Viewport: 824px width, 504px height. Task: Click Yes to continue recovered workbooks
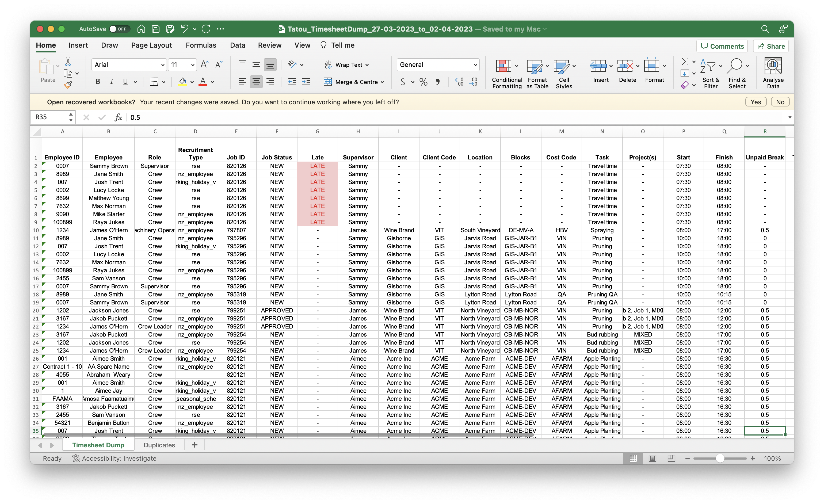coord(756,102)
